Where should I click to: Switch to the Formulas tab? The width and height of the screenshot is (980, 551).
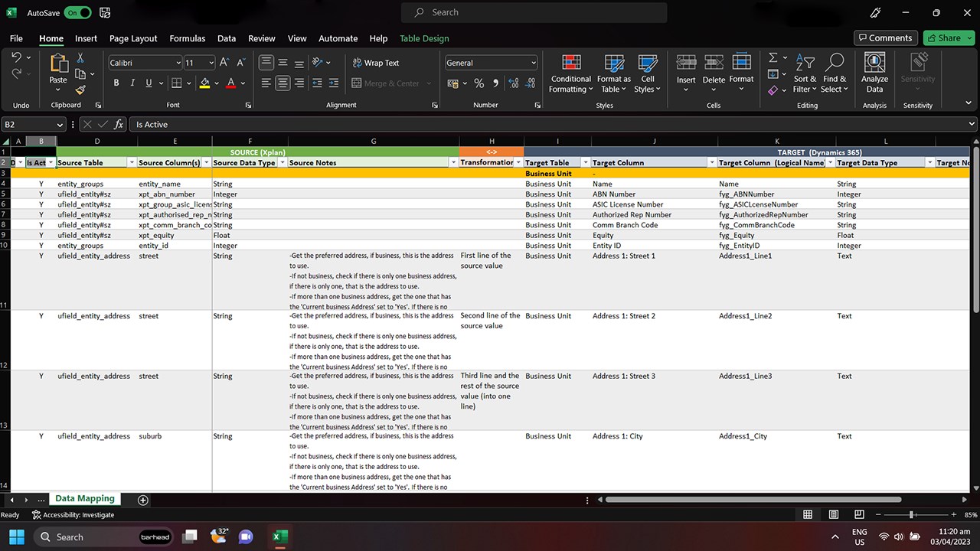coord(187,38)
